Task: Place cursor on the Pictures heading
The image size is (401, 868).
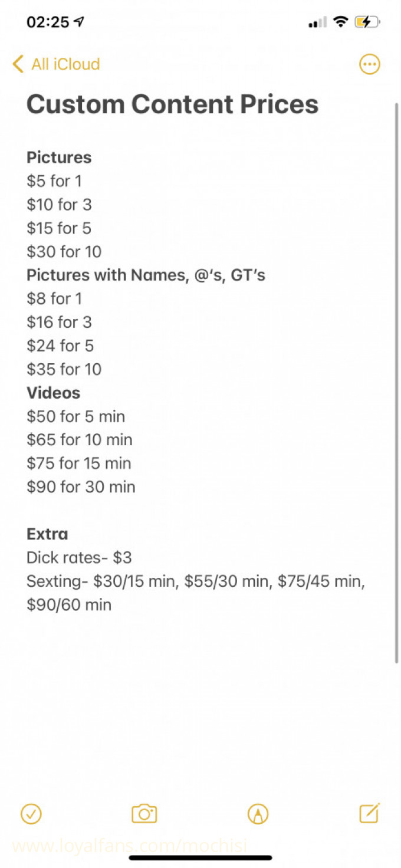Action: [59, 157]
